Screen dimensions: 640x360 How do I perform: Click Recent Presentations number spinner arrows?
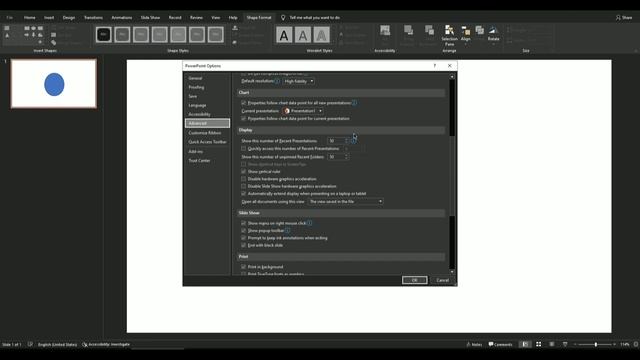pos(347,141)
